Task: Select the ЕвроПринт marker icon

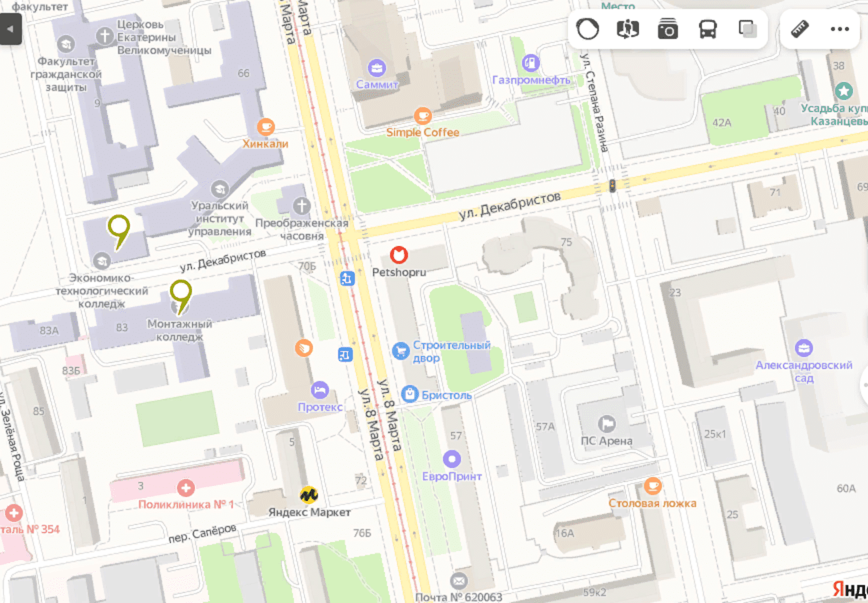Action: tap(452, 459)
